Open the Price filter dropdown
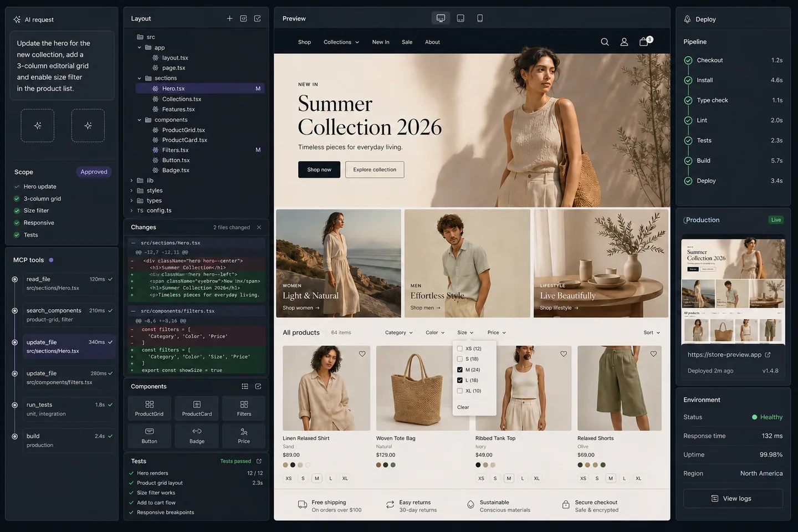The height and width of the screenshot is (532, 798). [497, 332]
